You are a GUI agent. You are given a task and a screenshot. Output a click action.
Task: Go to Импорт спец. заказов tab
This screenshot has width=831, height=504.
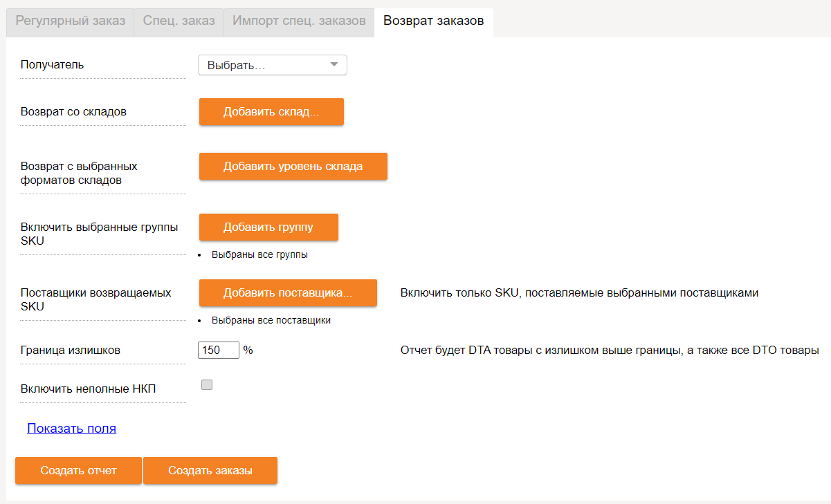pos(299,21)
